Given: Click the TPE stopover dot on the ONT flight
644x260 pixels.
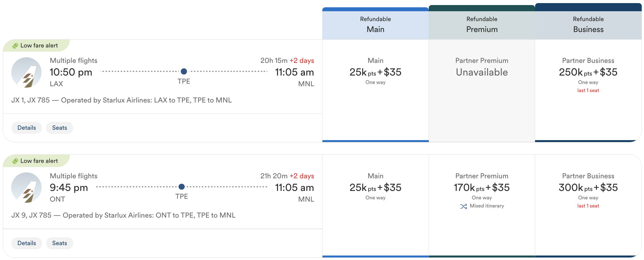Looking at the screenshot, I should pos(182,187).
